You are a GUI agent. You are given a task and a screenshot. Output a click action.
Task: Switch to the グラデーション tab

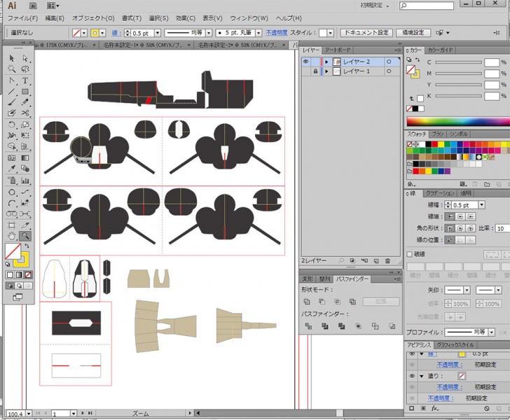(440, 193)
